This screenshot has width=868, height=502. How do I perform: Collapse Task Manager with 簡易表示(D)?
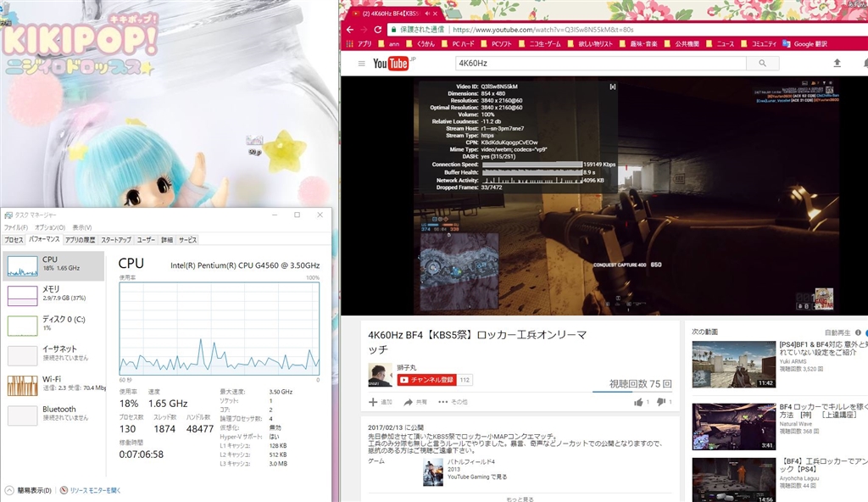29,490
